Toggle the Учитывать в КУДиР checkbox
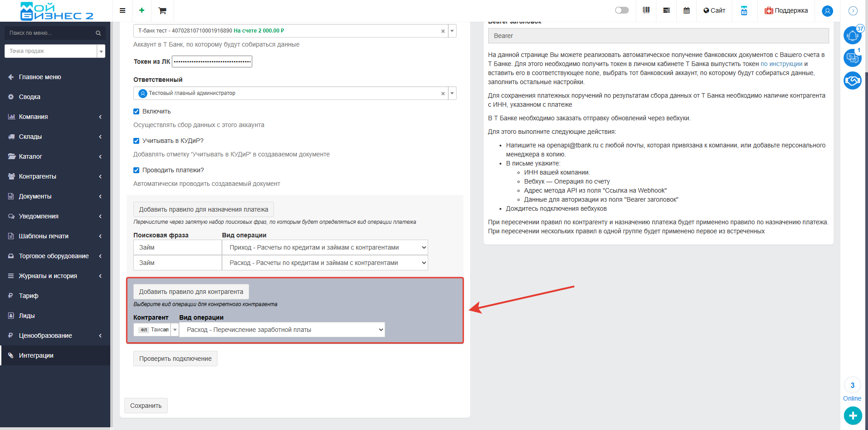 tap(136, 141)
